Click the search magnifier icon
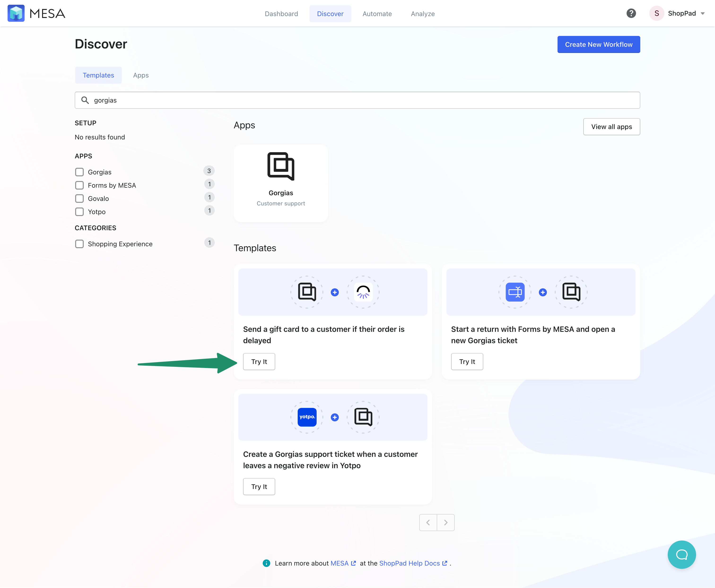Image resolution: width=715 pixels, height=588 pixels. click(x=85, y=100)
